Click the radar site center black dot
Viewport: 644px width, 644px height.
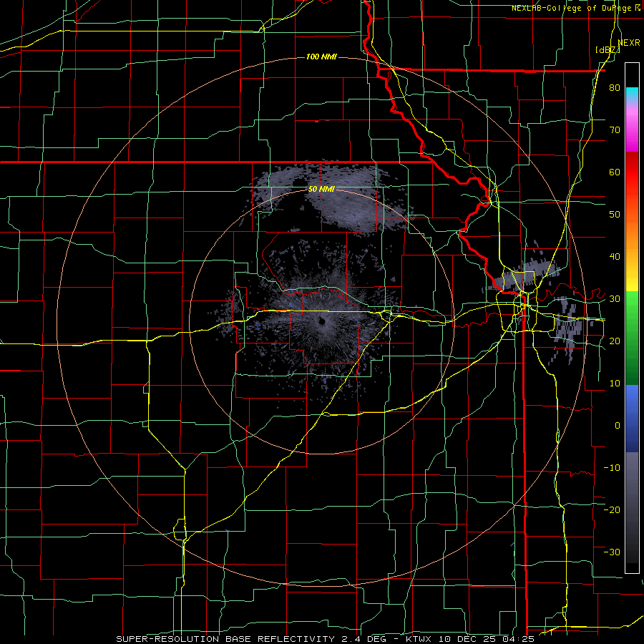pyautogui.click(x=321, y=321)
